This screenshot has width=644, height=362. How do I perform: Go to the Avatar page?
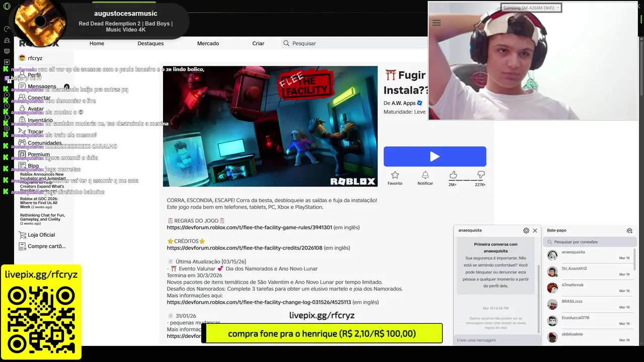(35, 109)
